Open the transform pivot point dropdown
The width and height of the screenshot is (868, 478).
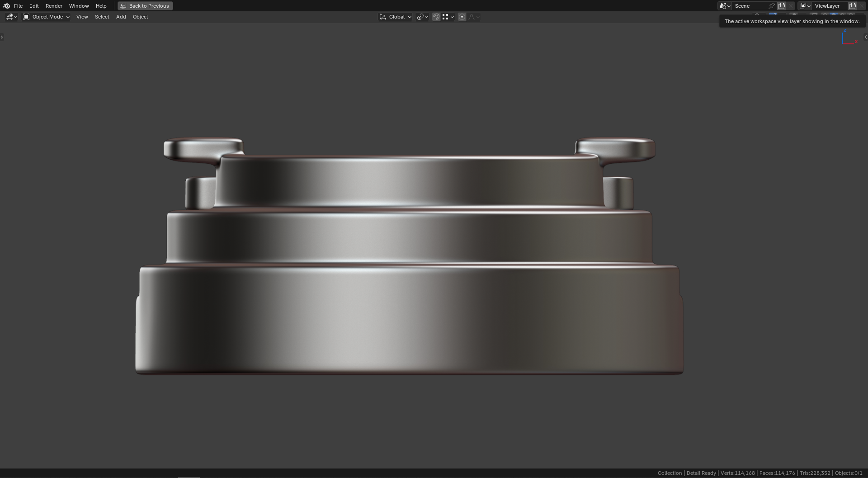tap(422, 17)
